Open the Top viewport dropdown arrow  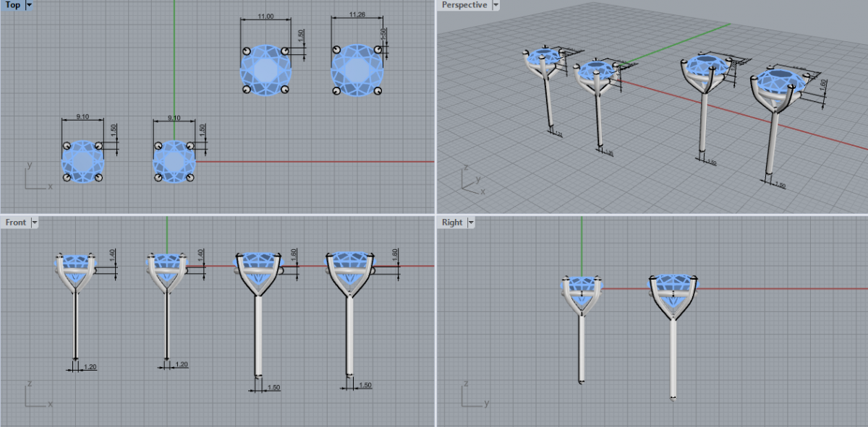[29, 5]
